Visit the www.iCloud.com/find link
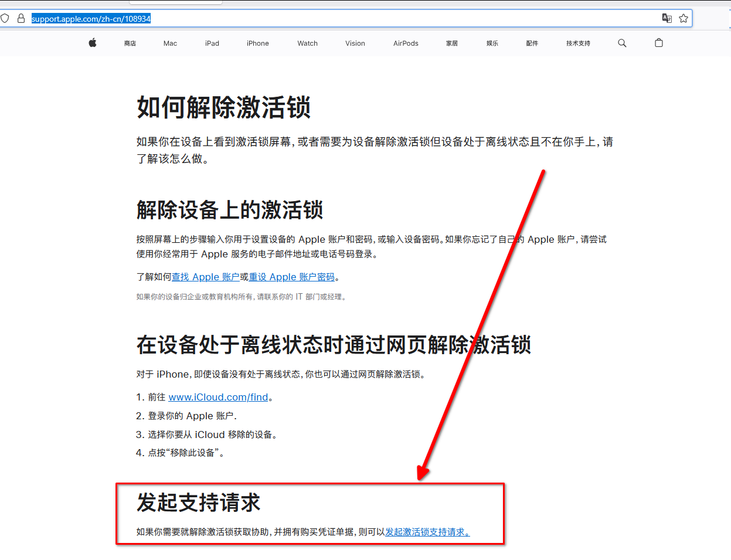731x560 pixels. 218,397
